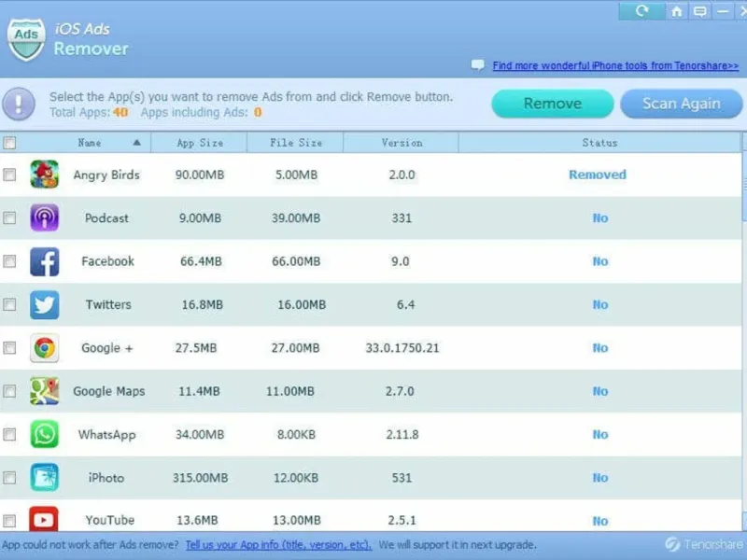The height and width of the screenshot is (560, 747).
Task: Toggle the select-all checkbox in header
Action: click(x=9, y=143)
